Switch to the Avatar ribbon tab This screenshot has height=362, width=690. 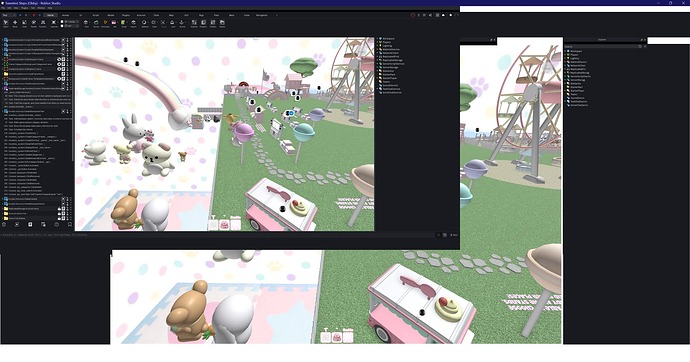pyautogui.click(x=66, y=15)
